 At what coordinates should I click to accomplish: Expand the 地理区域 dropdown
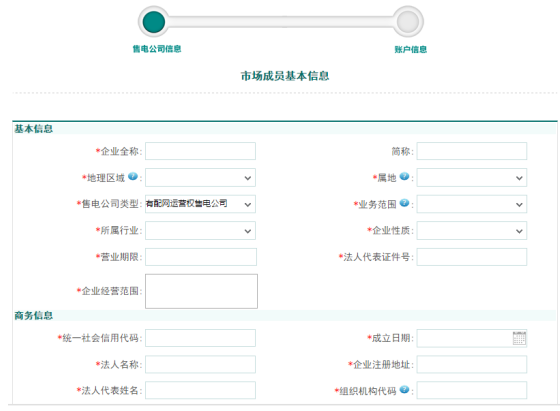click(x=200, y=177)
